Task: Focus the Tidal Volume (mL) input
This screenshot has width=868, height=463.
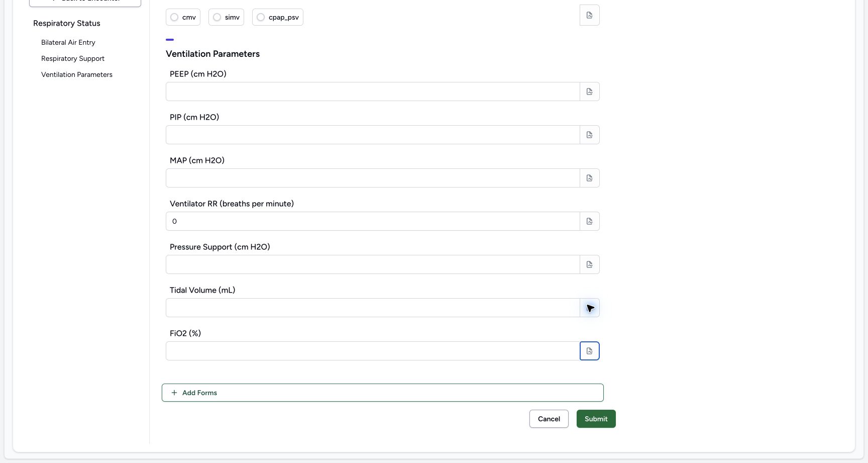Action: [373, 308]
